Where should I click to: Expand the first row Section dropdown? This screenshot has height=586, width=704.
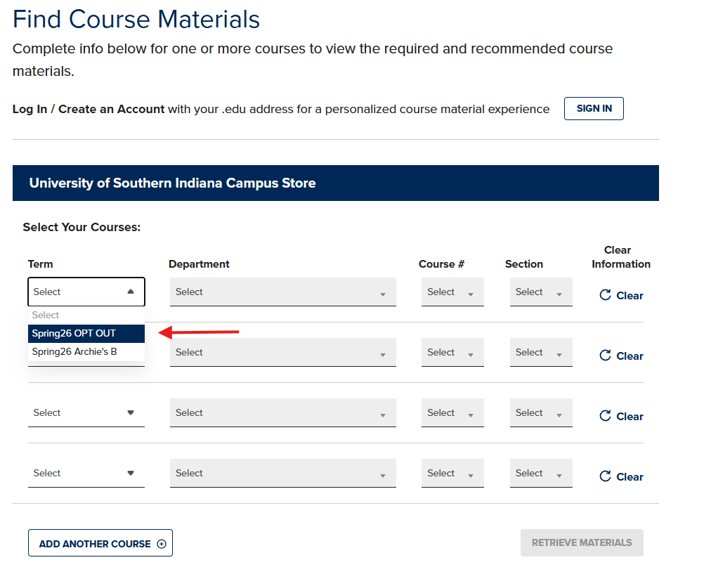click(540, 292)
